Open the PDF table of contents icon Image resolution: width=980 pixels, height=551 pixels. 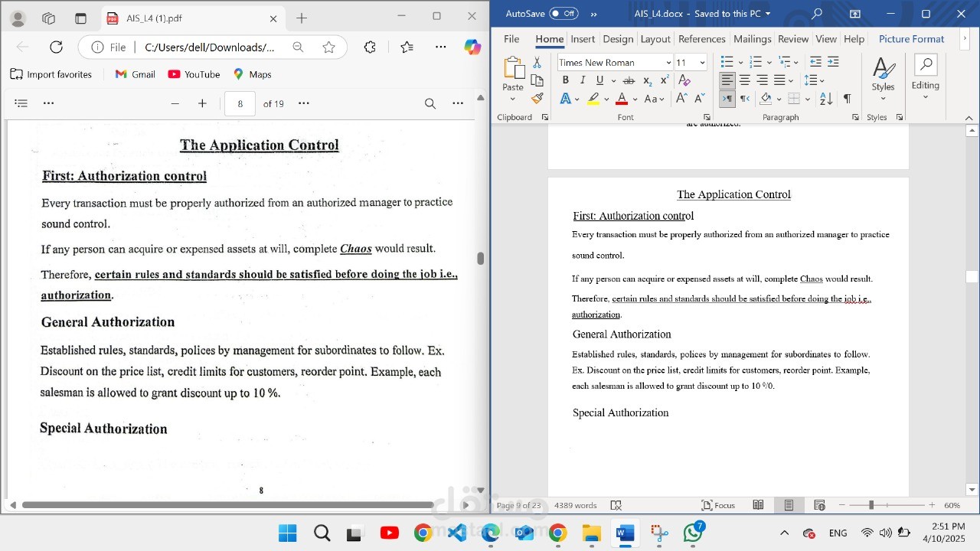click(x=21, y=103)
